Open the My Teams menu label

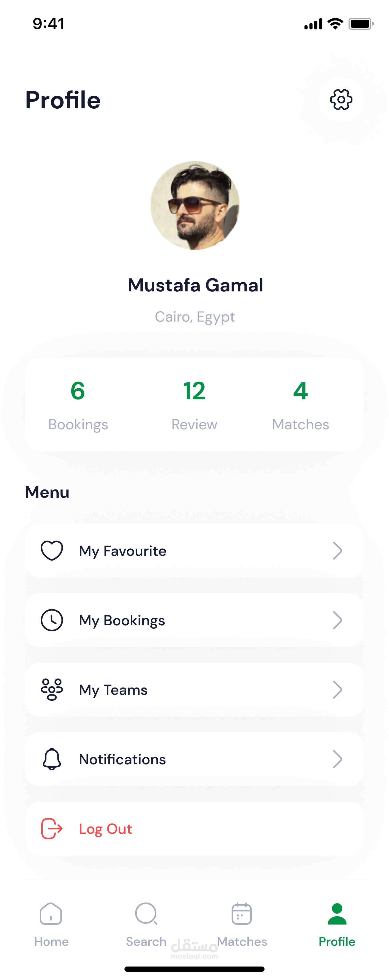(113, 690)
